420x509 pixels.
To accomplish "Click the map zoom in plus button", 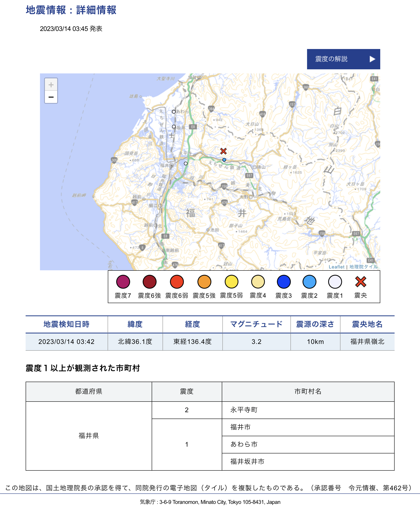I will click(x=51, y=84).
